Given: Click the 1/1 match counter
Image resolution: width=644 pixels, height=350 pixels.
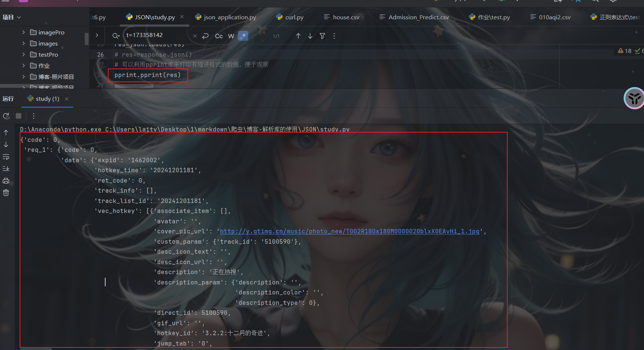Looking at the screenshot, I should tap(276, 36).
